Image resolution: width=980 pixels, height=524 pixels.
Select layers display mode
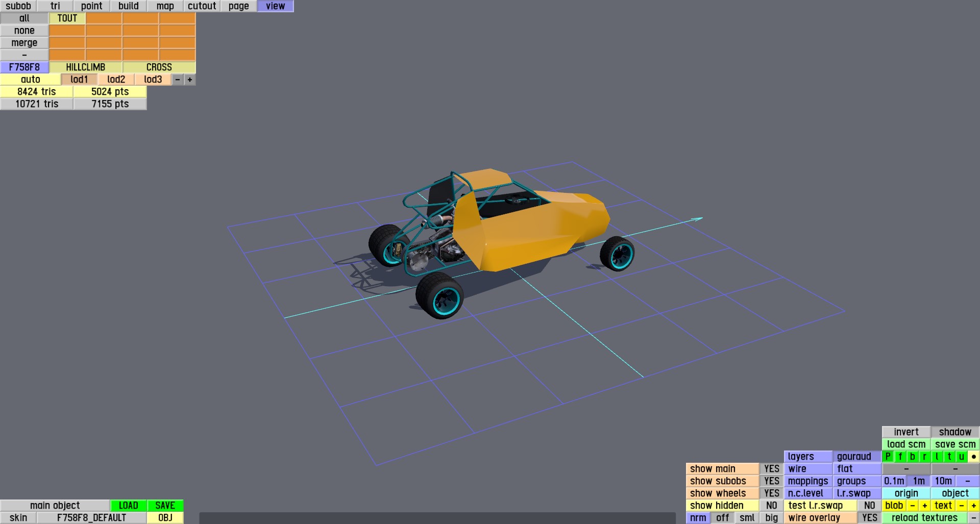[x=808, y=457]
